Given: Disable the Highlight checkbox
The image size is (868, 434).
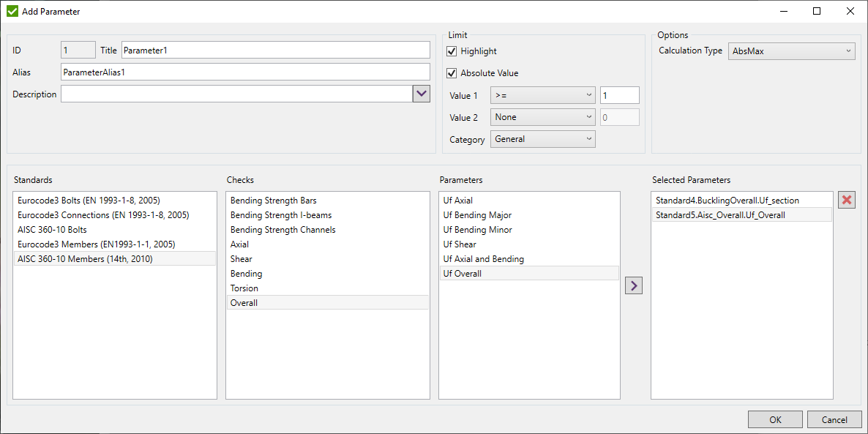Looking at the screenshot, I should click(x=452, y=51).
